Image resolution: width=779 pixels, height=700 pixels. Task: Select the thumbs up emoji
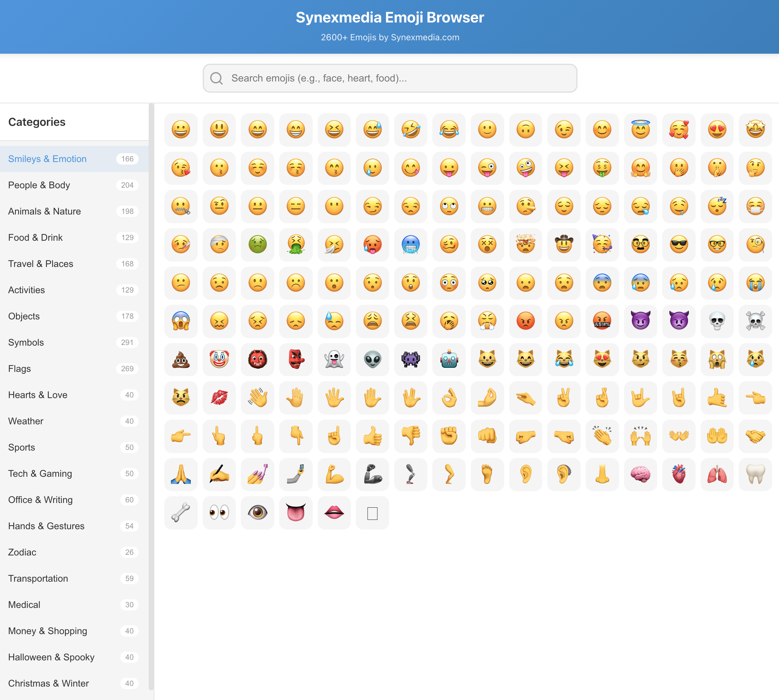pyautogui.click(x=372, y=436)
